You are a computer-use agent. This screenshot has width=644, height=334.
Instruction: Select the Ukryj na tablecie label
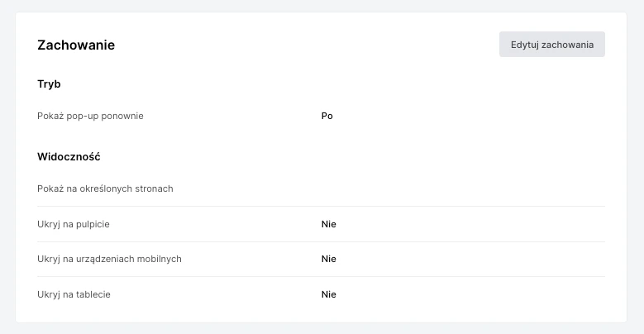tap(74, 294)
